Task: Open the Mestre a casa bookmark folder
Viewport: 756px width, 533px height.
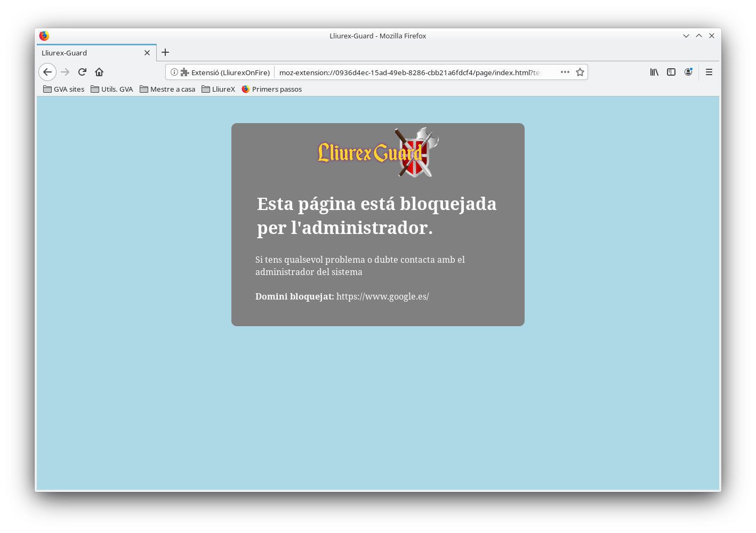Action: click(x=167, y=89)
